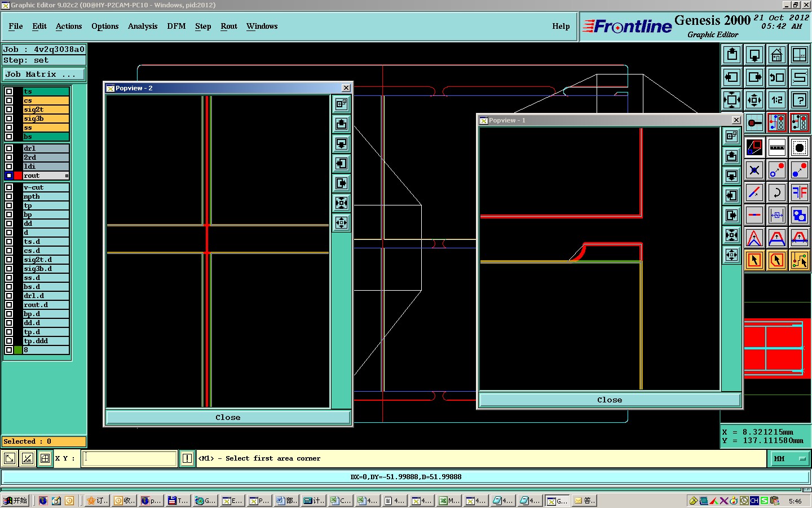Click the blue overlapping shapes icon
This screenshot has height=508, width=812.
800,215
